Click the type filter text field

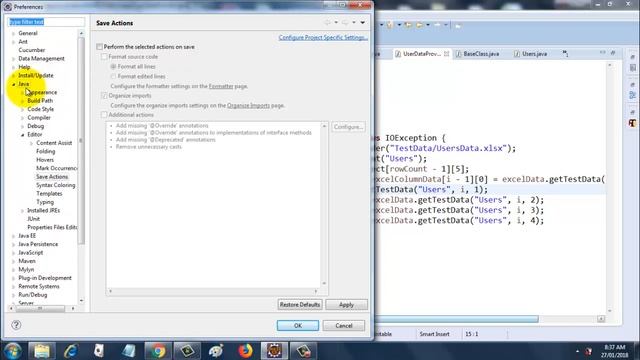coord(46,22)
